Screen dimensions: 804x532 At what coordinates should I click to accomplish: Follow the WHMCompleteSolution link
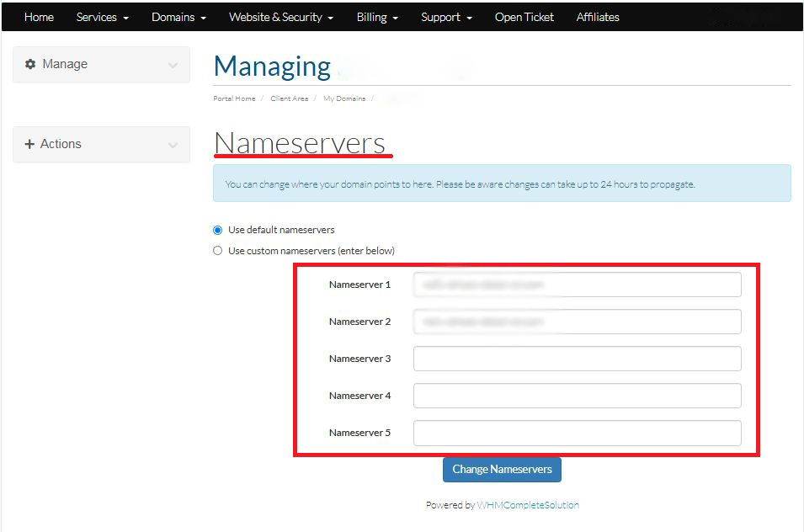(x=528, y=505)
